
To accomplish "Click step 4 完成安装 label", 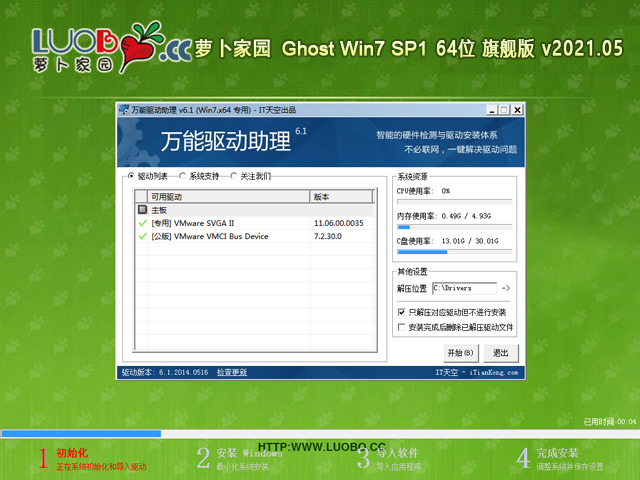I will [x=557, y=453].
